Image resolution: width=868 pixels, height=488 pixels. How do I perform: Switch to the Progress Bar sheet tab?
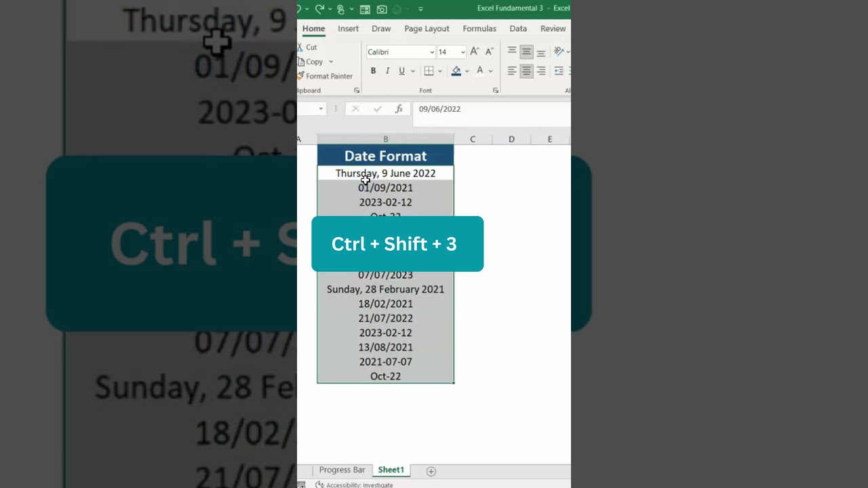[x=342, y=470]
